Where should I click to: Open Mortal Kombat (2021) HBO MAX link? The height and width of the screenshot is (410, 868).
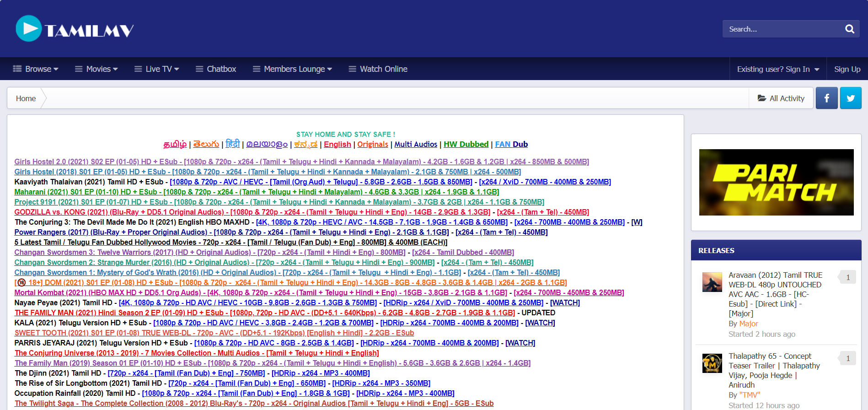(x=261, y=292)
